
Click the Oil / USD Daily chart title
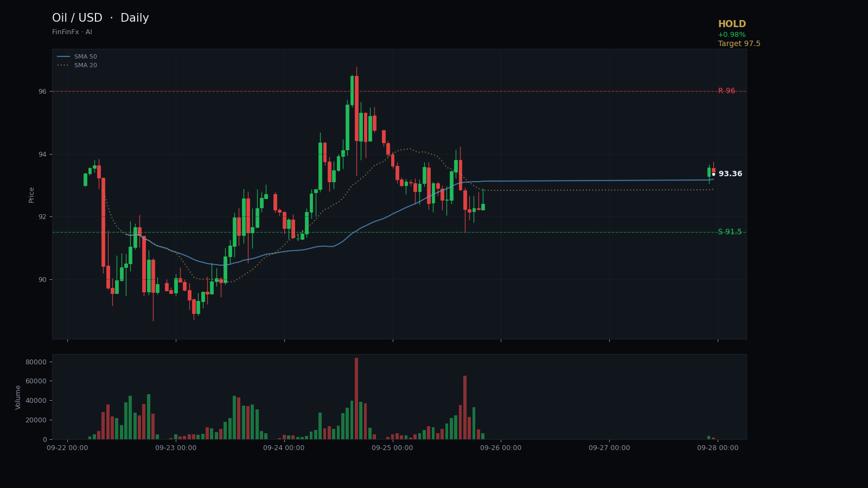pos(100,18)
